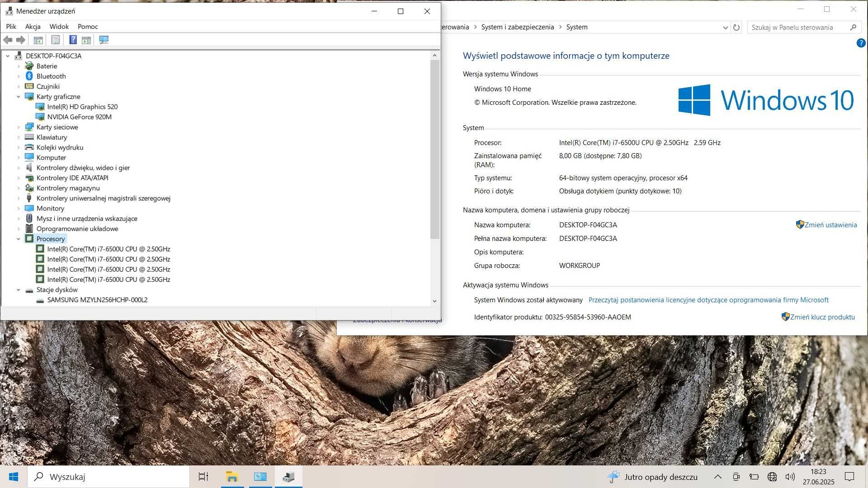868x488 pixels.
Task: Open Task View from the taskbar
Action: (x=203, y=477)
